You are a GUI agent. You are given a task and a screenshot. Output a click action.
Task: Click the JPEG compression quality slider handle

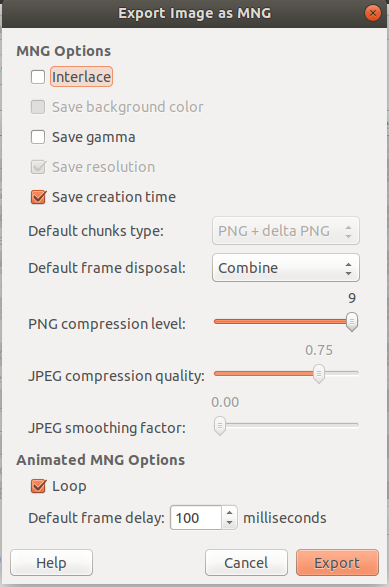pyautogui.click(x=319, y=374)
